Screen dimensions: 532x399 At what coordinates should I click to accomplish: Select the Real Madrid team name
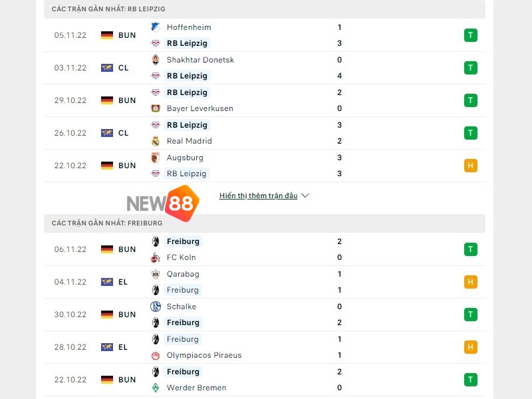tap(189, 141)
